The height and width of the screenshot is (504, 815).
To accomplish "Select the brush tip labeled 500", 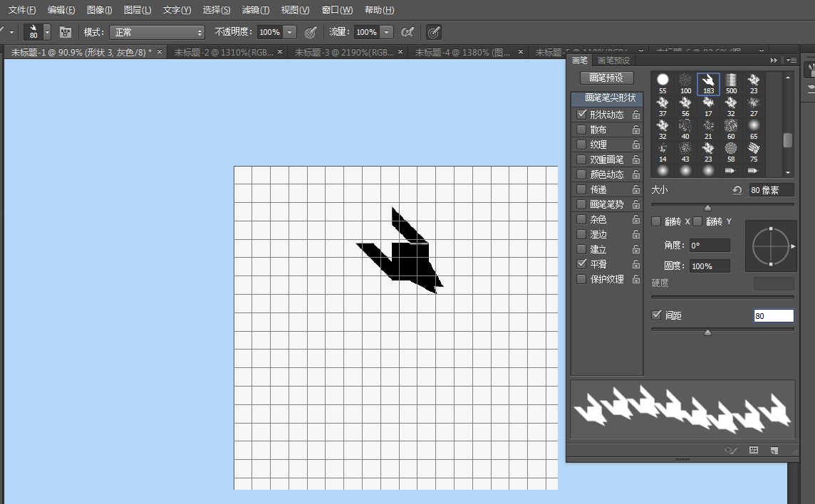I will [732, 83].
